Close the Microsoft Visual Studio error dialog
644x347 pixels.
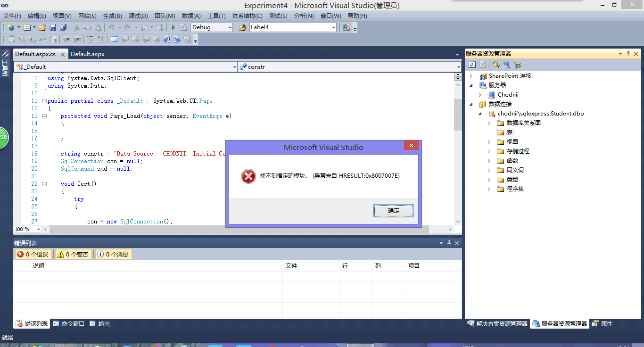(412, 146)
